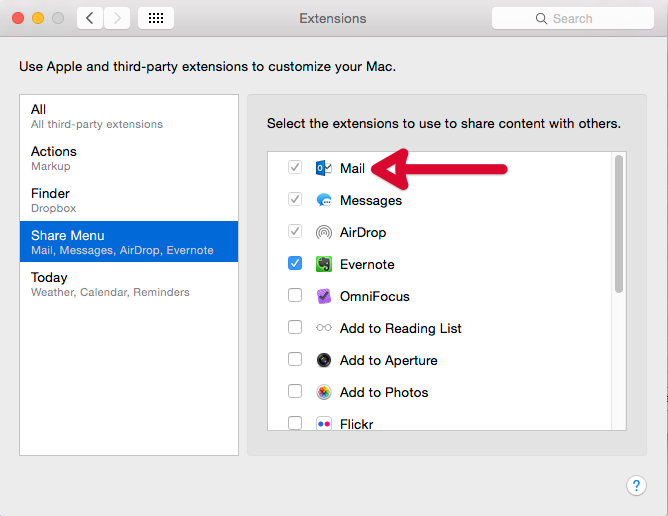The width and height of the screenshot is (668, 516).
Task: Select the All extensions category
Action: pyautogui.click(x=129, y=116)
